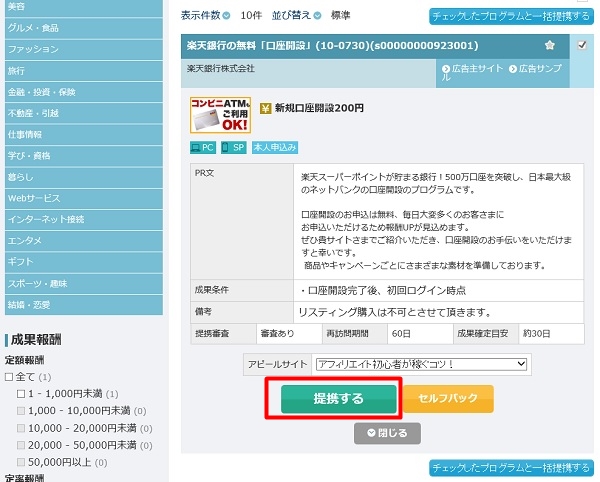Open the コンビニATM banner thumbnail
The image size is (600, 482).
coord(220,115)
